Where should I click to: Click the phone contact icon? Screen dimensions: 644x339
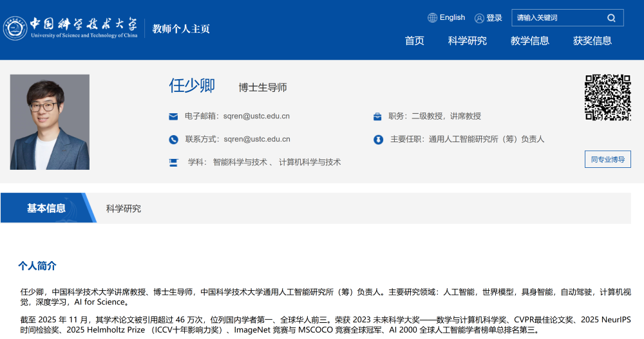click(x=173, y=140)
